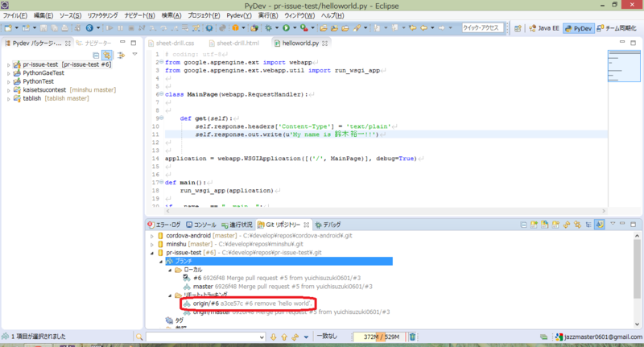Open the エラー・ログ view tab
The height and width of the screenshot is (347, 644).
(164, 225)
